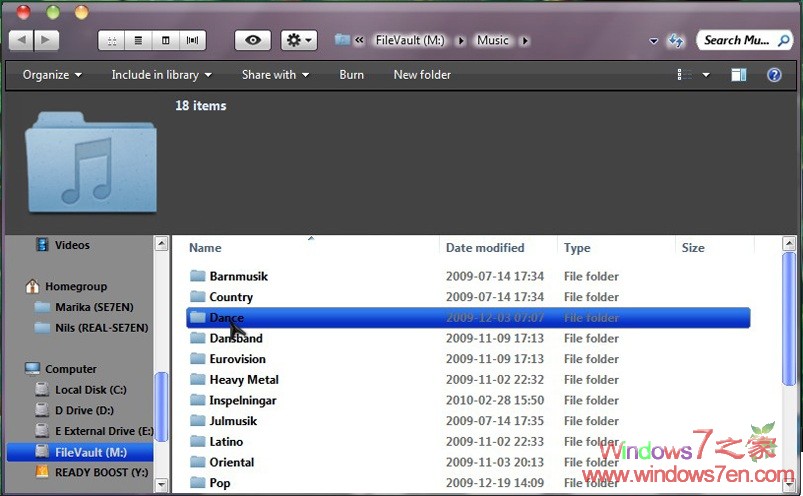Click the file list scrollbar thumb
Screen dimensions: 803x496
pos(789,319)
